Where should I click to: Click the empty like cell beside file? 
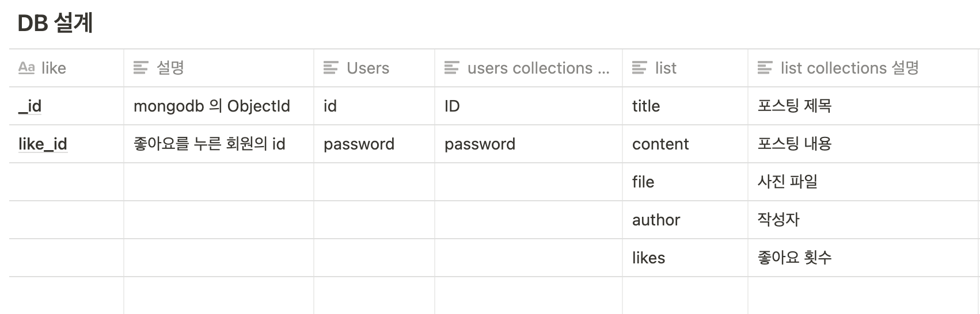click(x=66, y=182)
